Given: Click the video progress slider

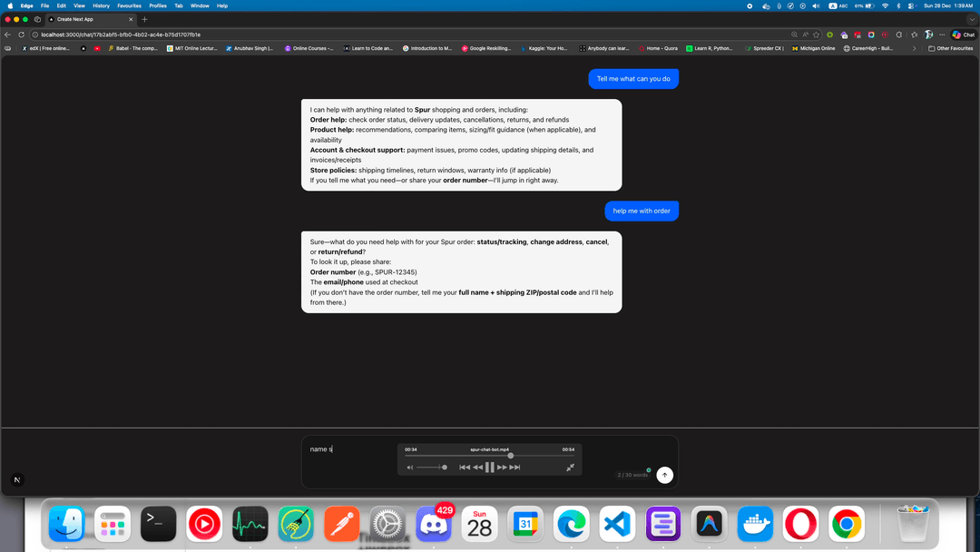Looking at the screenshot, I should (x=511, y=456).
